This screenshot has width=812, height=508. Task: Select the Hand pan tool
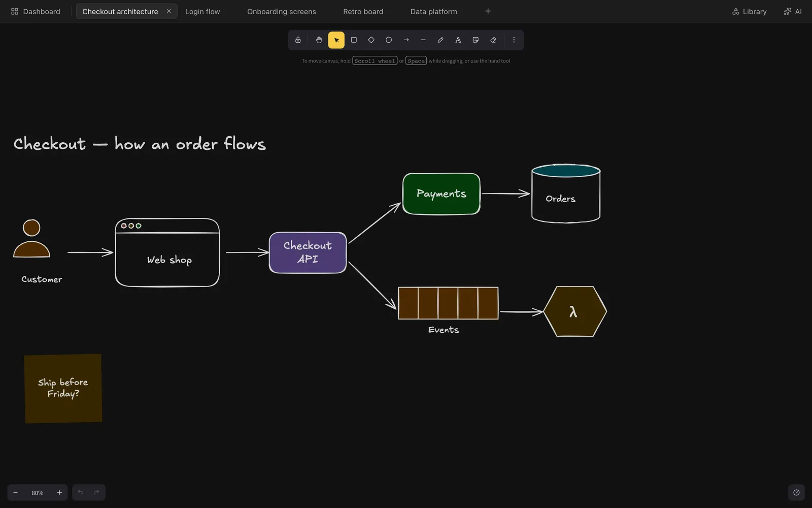point(319,40)
